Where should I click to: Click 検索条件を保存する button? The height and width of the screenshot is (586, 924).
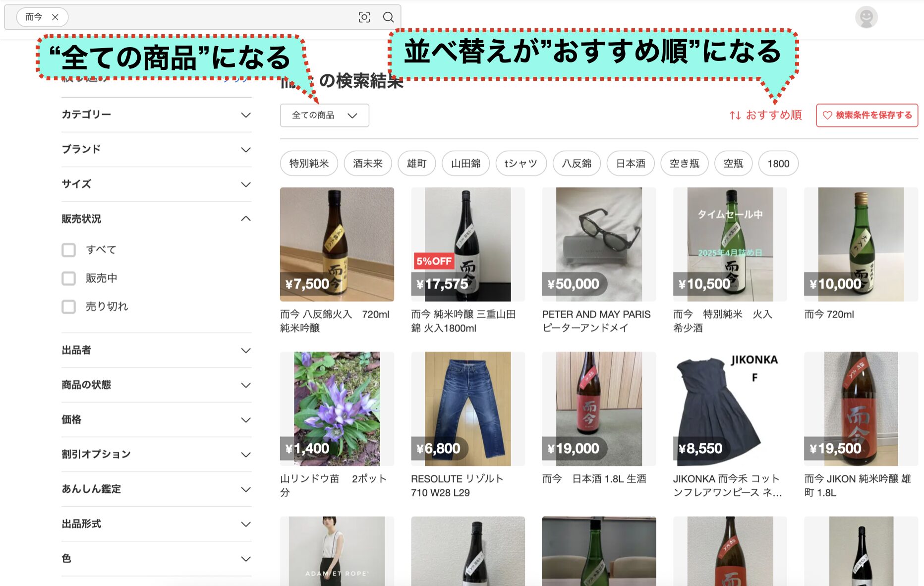pyautogui.click(x=867, y=116)
